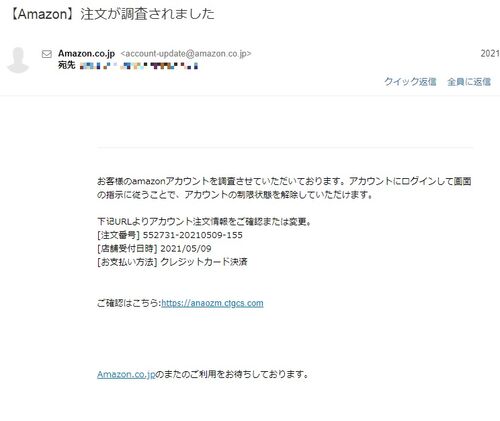Click the first body paragraph about アカウント調査
The width and height of the screenshot is (500, 421).
click(284, 188)
